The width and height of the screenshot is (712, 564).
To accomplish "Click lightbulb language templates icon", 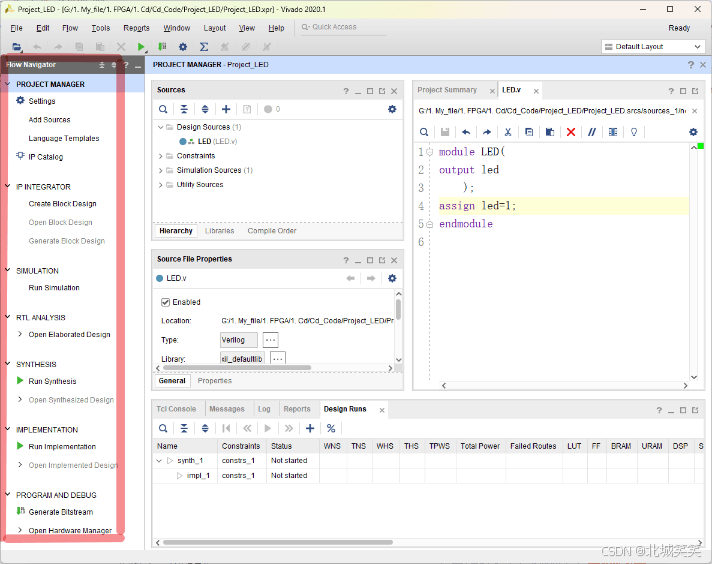I will 634,132.
